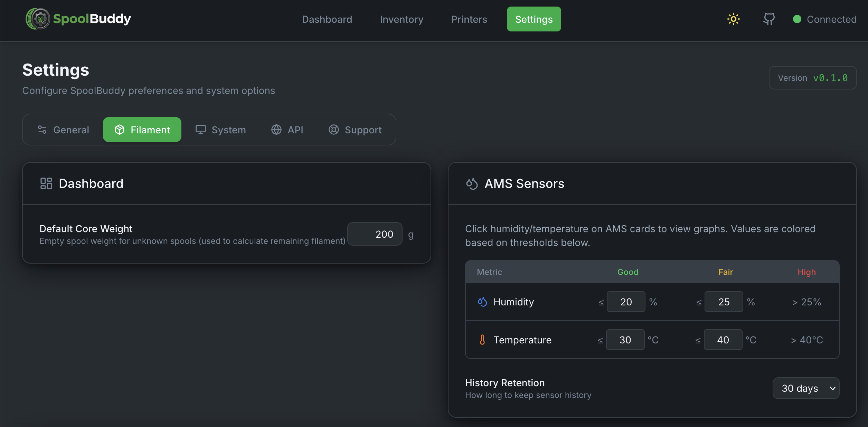868x427 pixels.
Task: Click the Support tab lifebuoy icon
Action: 333,130
